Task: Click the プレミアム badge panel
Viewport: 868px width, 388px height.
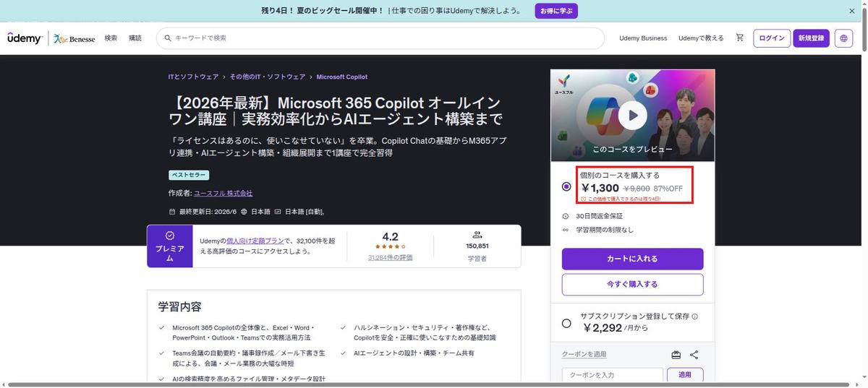Action: click(170, 246)
